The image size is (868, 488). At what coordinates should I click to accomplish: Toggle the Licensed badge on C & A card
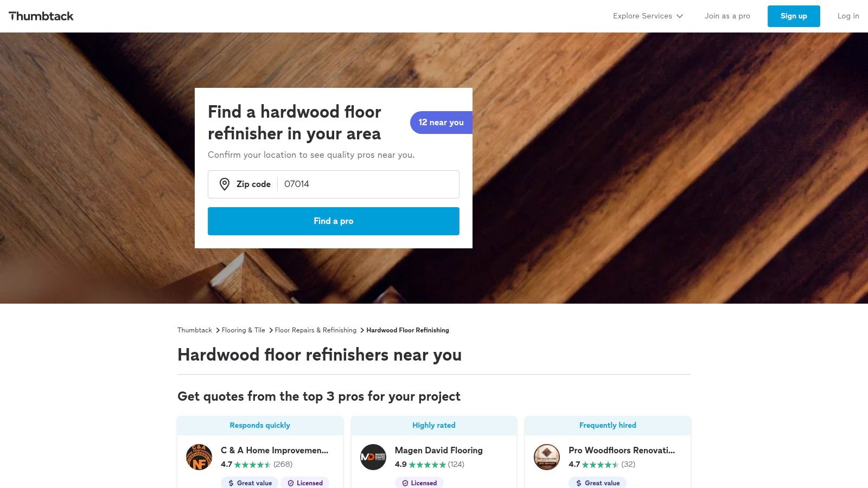tap(305, 483)
